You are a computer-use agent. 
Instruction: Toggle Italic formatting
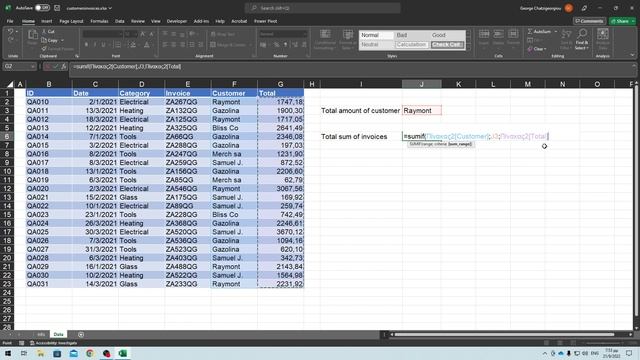pos(95,44)
